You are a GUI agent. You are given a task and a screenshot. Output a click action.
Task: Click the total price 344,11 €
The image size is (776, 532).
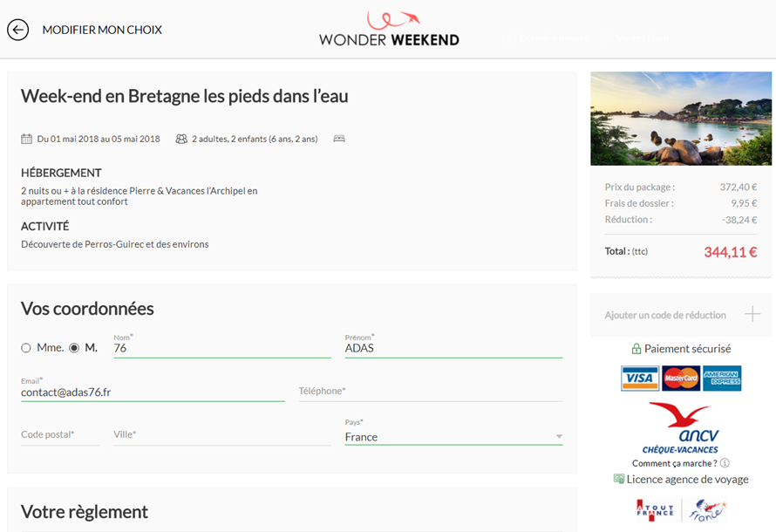[731, 252]
